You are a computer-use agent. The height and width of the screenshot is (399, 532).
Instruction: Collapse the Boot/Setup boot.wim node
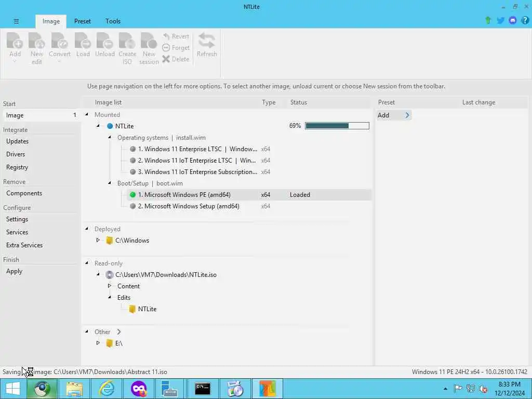point(110,183)
